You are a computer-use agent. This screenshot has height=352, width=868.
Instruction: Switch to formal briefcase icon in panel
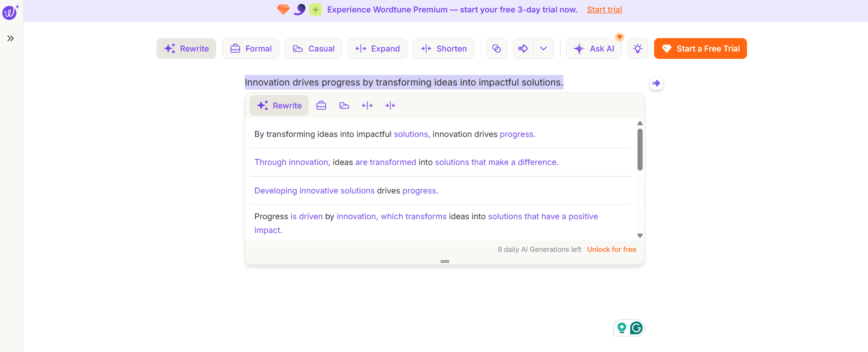pyautogui.click(x=321, y=106)
